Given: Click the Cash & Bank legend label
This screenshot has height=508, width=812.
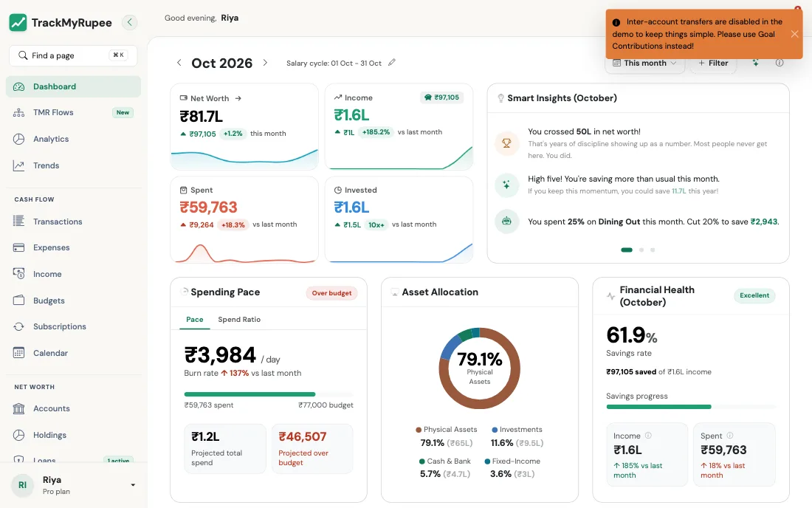Looking at the screenshot, I should point(449,461).
